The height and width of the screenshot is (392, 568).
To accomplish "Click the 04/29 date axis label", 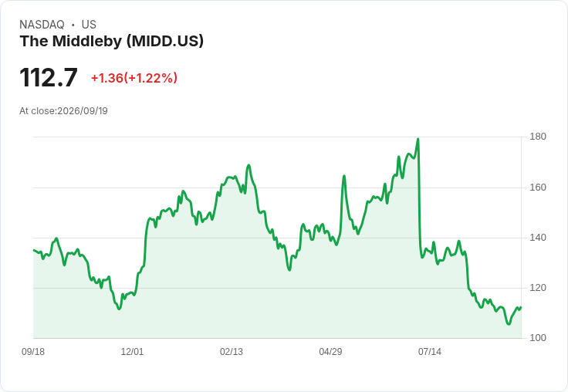I will point(330,351).
